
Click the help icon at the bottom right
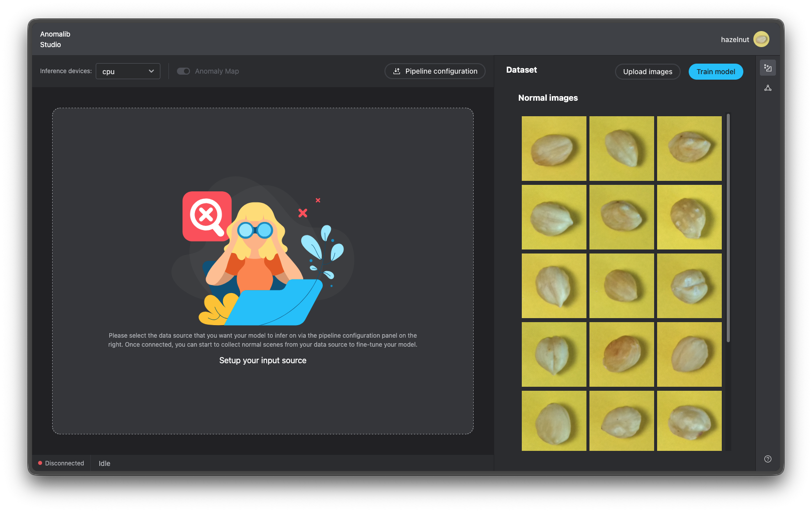[767, 458]
